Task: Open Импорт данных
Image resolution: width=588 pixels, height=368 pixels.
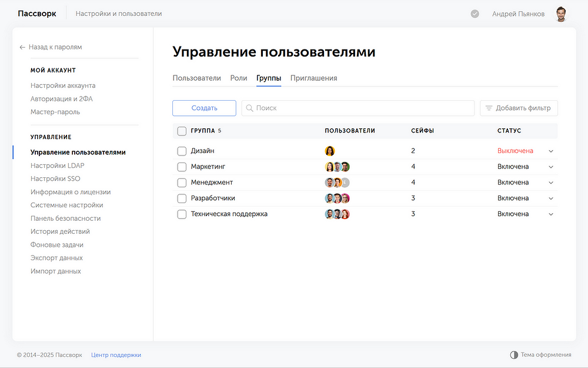Action: coord(55,271)
